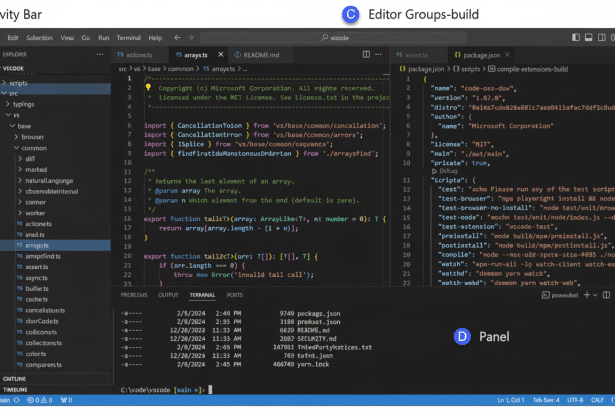
Task: Expand the TIMELINE section
Action: click(55, 390)
